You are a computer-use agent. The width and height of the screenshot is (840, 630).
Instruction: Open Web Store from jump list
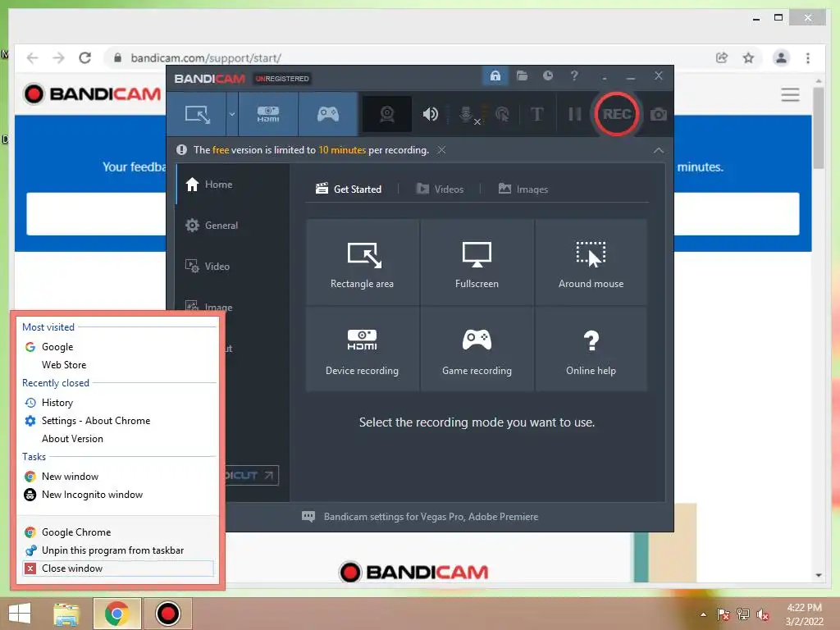118,365
